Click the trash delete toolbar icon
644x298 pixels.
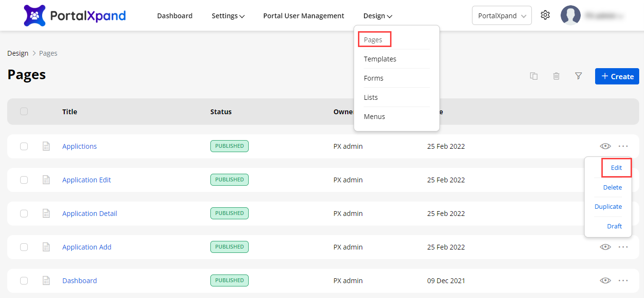coord(556,76)
